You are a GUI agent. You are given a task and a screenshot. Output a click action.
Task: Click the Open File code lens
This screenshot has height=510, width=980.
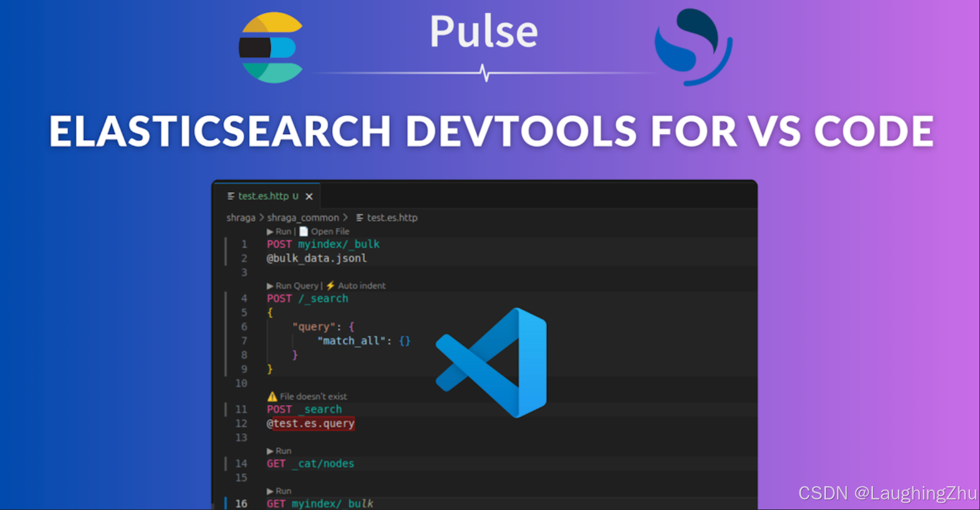330,231
